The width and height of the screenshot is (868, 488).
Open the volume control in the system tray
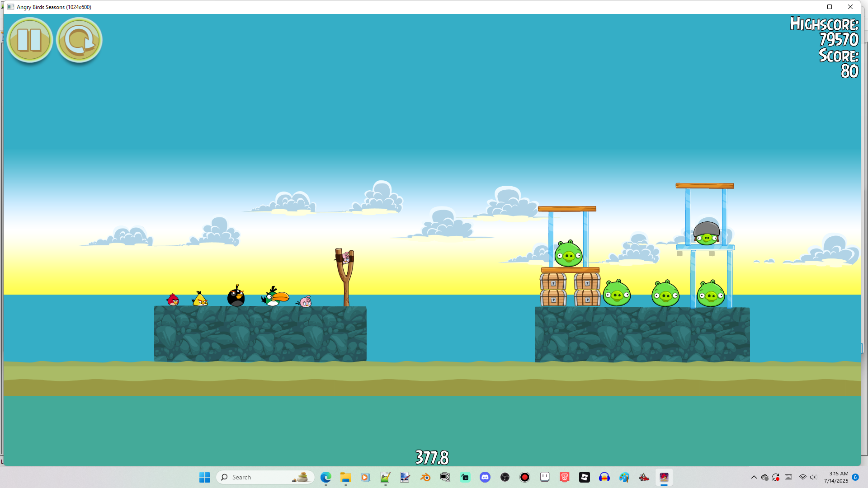pyautogui.click(x=813, y=477)
